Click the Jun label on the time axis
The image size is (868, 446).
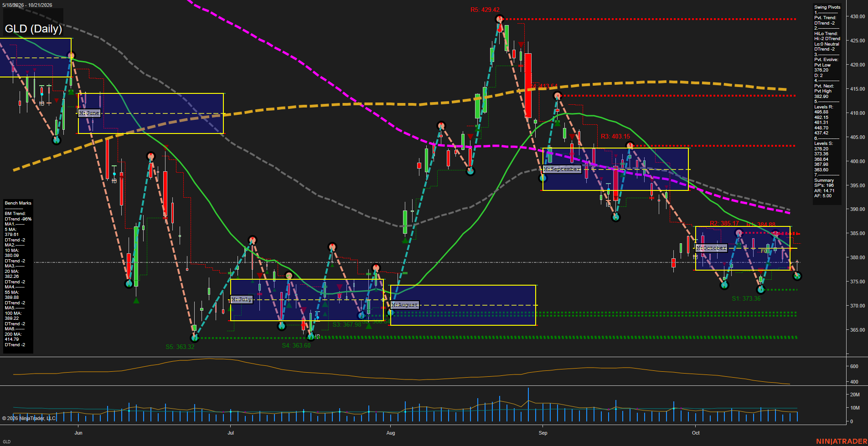click(x=78, y=433)
